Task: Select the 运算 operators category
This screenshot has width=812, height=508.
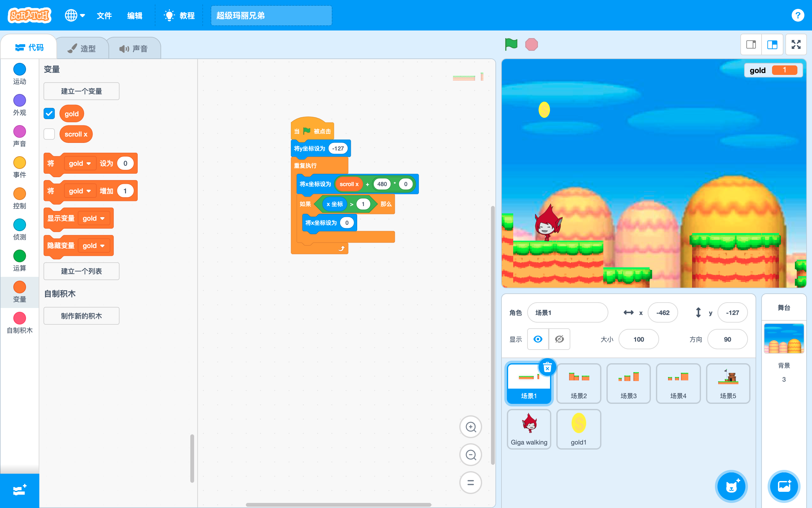Action: pos(19,260)
